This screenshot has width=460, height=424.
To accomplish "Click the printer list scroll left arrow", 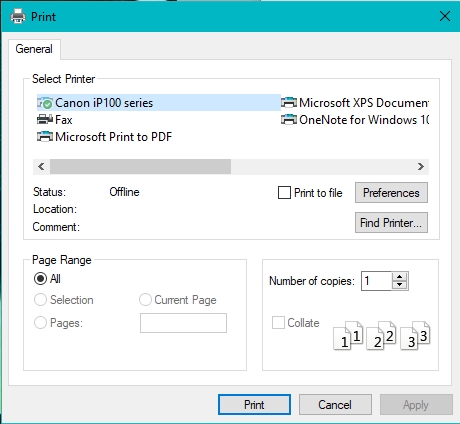I will [41, 166].
